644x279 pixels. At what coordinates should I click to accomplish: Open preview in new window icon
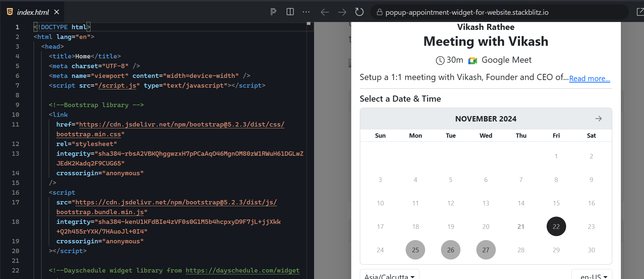[x=640, y=12]
